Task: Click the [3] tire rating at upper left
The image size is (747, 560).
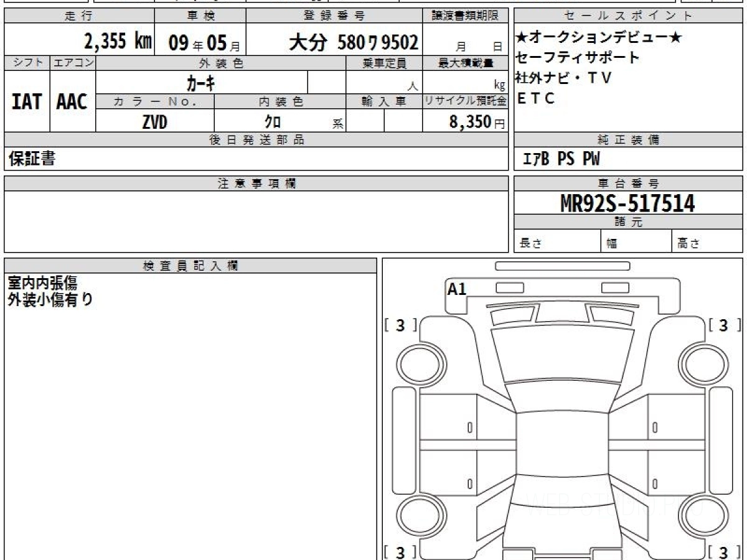Action: [400, 325]
